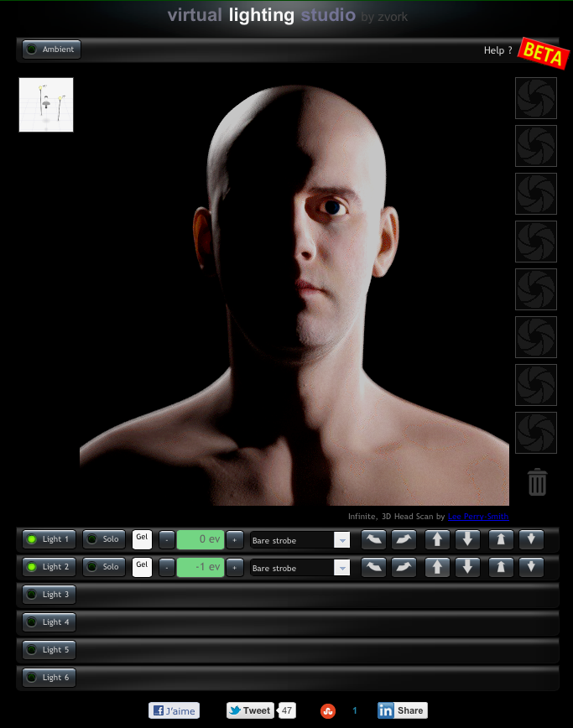Click the third snapshot shutter slot
The height and width of the screenshot is (728, 573).
point(536,194)
